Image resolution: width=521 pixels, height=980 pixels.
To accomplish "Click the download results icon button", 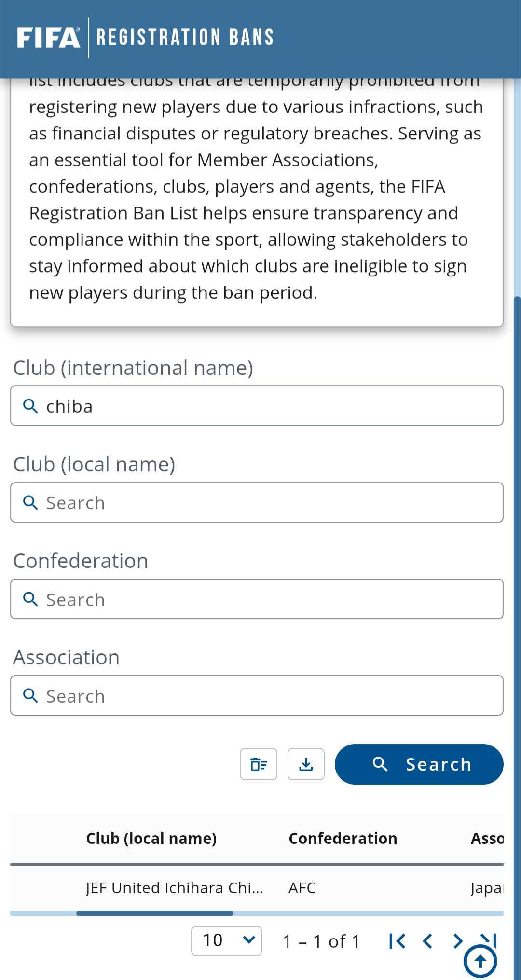I will [306, 764].
